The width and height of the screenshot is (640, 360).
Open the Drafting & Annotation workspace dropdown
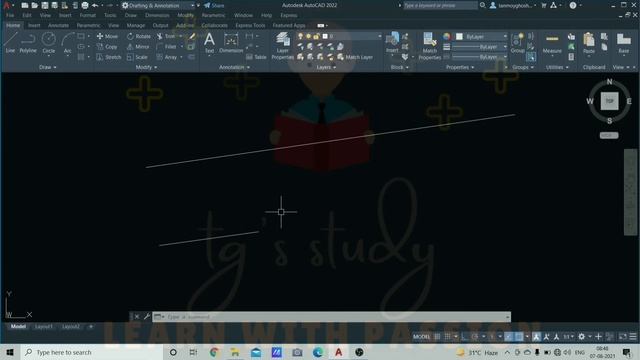point(158,5)
